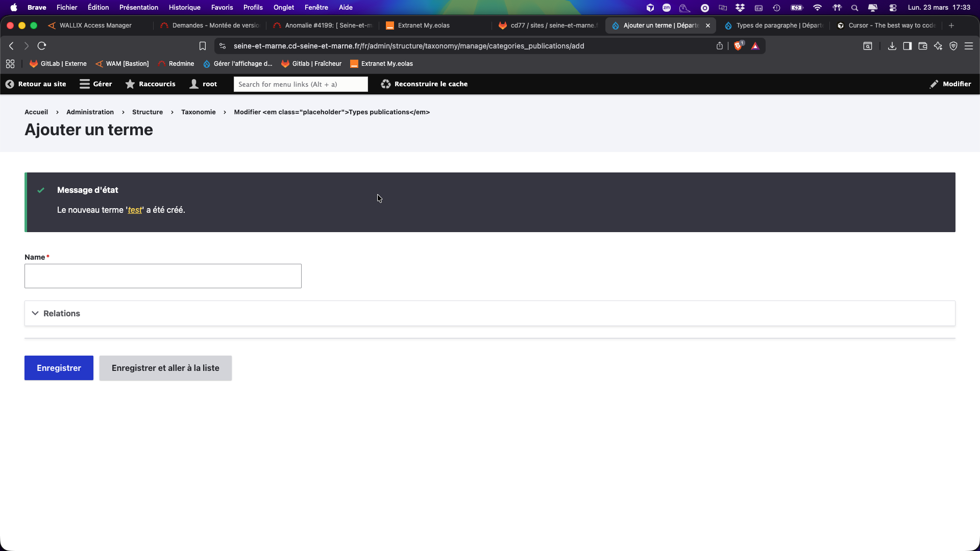The width and height of the screenshot is (980, 551).
Task: Open Brave Wallet icon
Action: [922, 46]
